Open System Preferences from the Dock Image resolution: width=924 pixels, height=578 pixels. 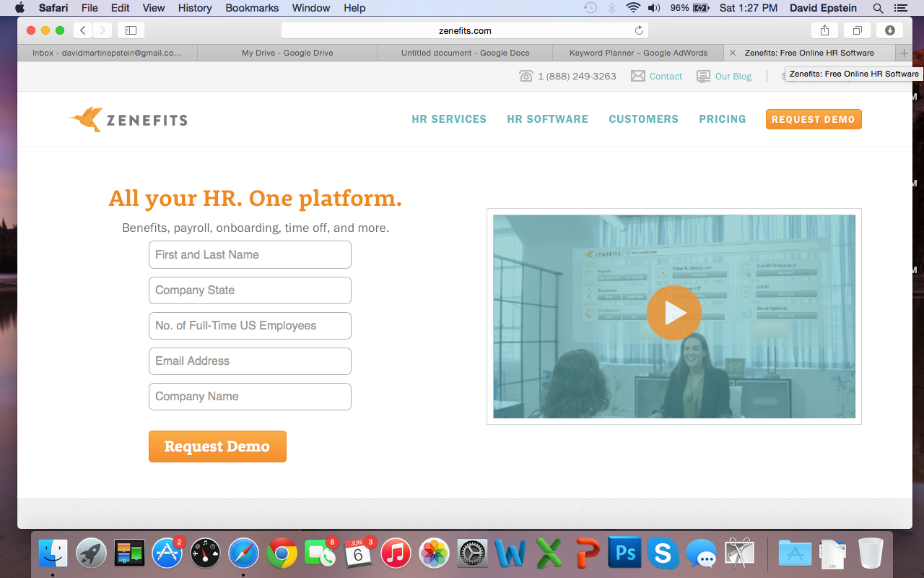tap(473, 554)
